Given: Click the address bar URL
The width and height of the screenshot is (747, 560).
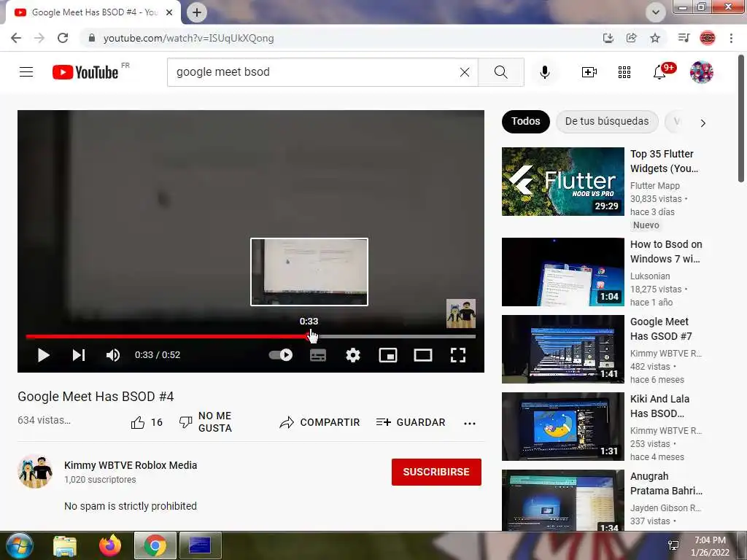Looking at the screenshot, I should [189, 38].
